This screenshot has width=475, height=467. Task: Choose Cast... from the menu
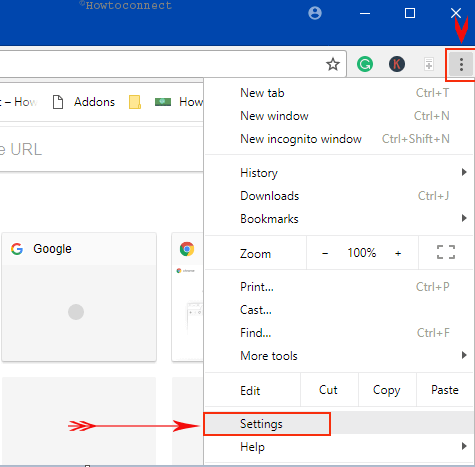click(339, 310)
